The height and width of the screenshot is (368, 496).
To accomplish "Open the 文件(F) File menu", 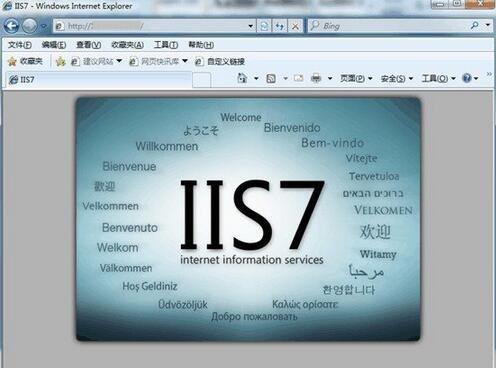I will click(20, 45).
